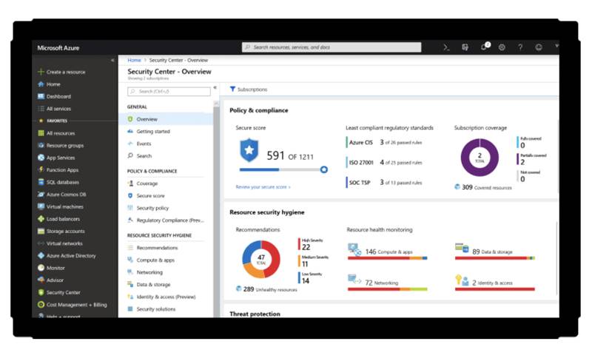The width and height of the screenshot is (592, 364).
Task: Open 72 Networking health tile
Action: pyautogui.click(x=387, y=283)
